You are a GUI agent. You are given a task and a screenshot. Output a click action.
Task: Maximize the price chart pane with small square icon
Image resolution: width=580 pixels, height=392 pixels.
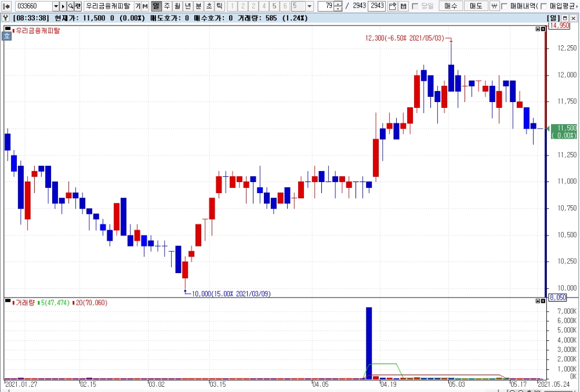[x=538, y=29]
